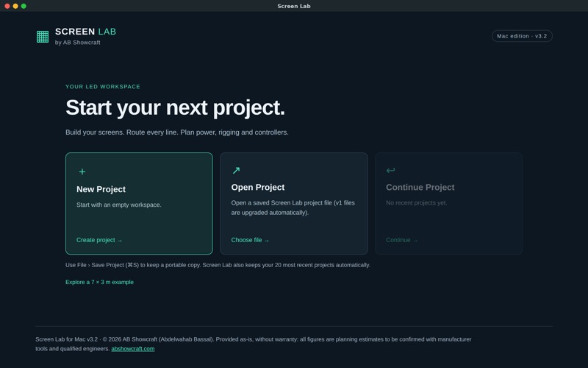Click the plus icon on New Project card
The height and width of the screenshot is (368, 588).
pos(82,171)
